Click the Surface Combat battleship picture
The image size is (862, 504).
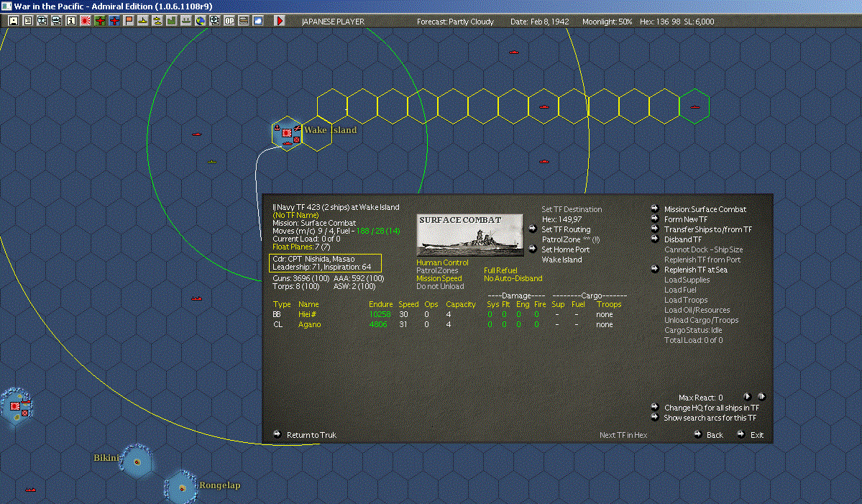coord(470,234)
